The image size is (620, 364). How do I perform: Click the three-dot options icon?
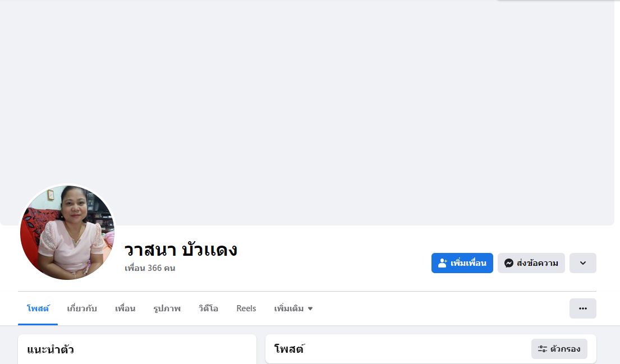point(582,308)
